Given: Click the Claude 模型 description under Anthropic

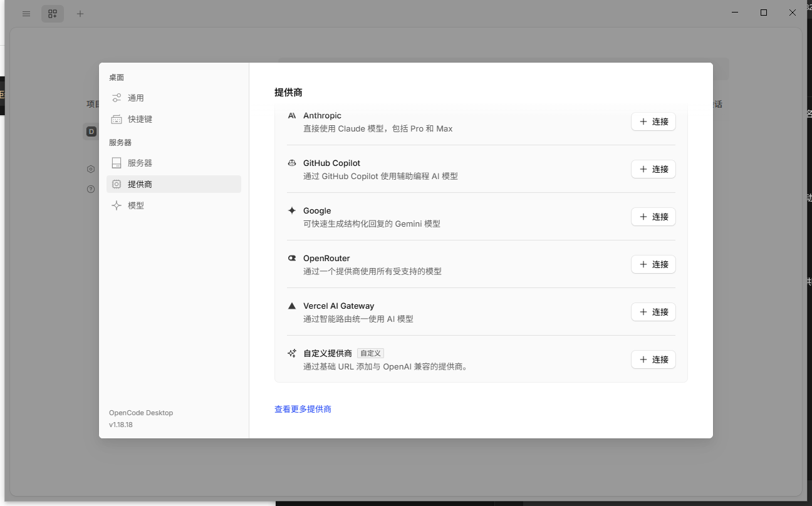Looking at the screenshot, I should coord(378,128).
